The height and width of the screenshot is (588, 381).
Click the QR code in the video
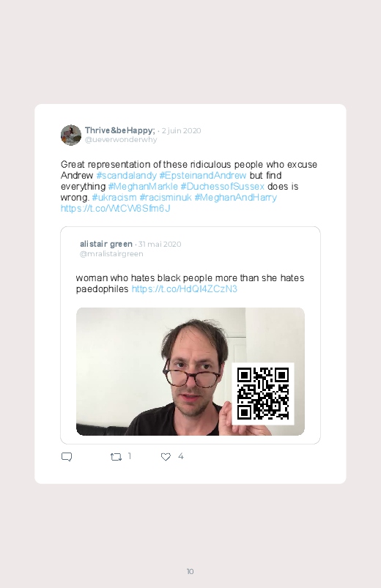[x=263, y=394]
